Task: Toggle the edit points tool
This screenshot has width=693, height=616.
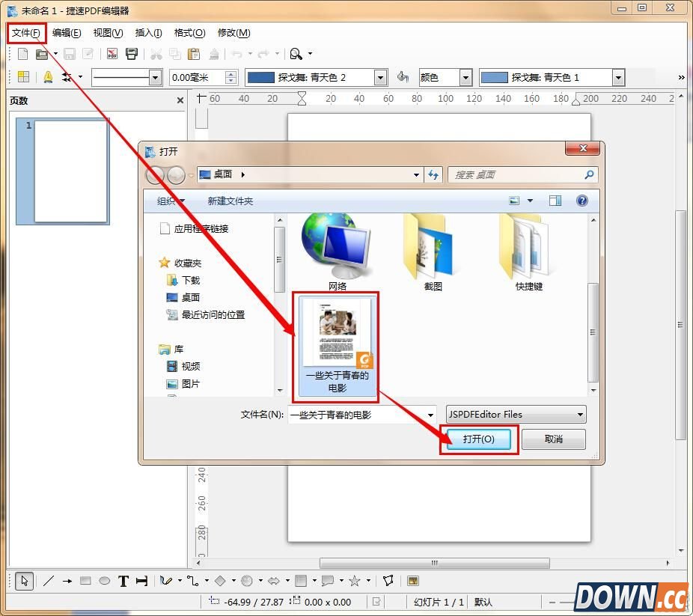Action: tap(388, 581)
